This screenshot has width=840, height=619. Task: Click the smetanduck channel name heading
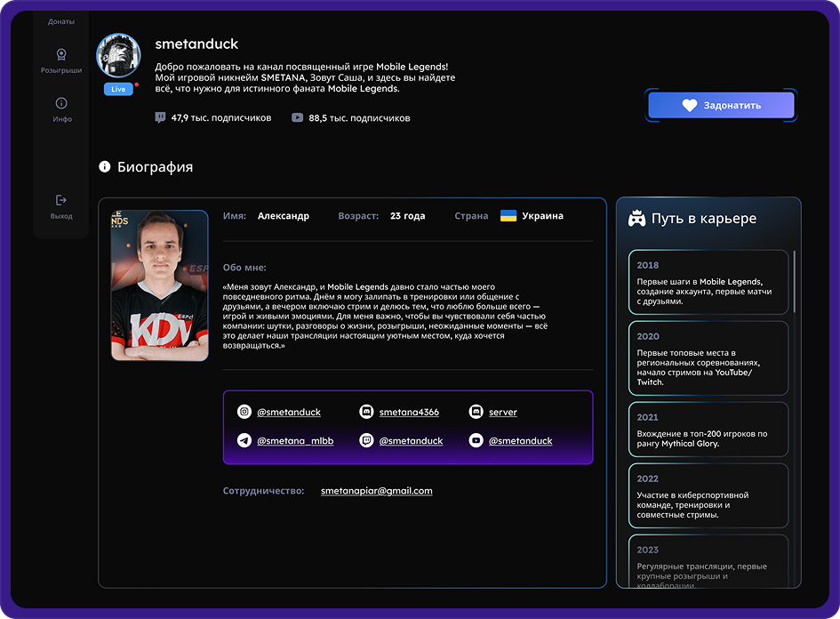(196, 44)
